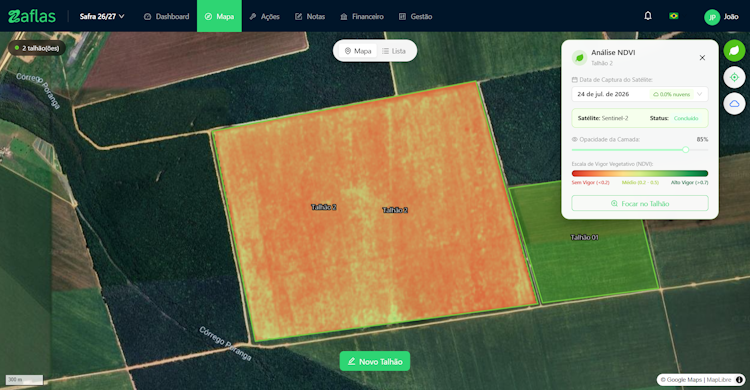Select the Mapa view toggle
Image resolution: width=750 pixels, height=390 pixels.
(358, 51)
